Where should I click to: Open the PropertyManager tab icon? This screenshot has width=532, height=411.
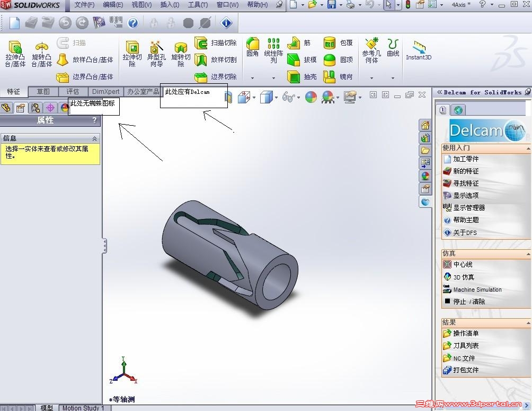point(20,108)
